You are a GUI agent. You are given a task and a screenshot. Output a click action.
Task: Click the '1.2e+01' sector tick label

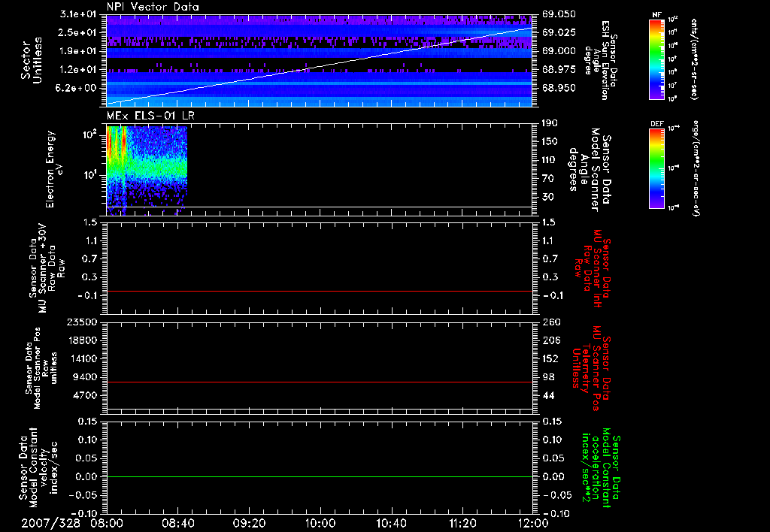tap(78, 70)
